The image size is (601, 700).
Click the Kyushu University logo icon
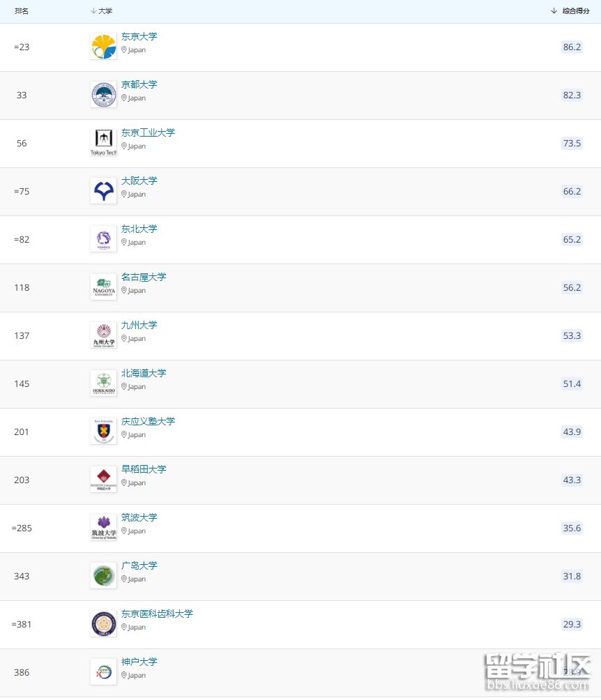[x=104, y=335]
